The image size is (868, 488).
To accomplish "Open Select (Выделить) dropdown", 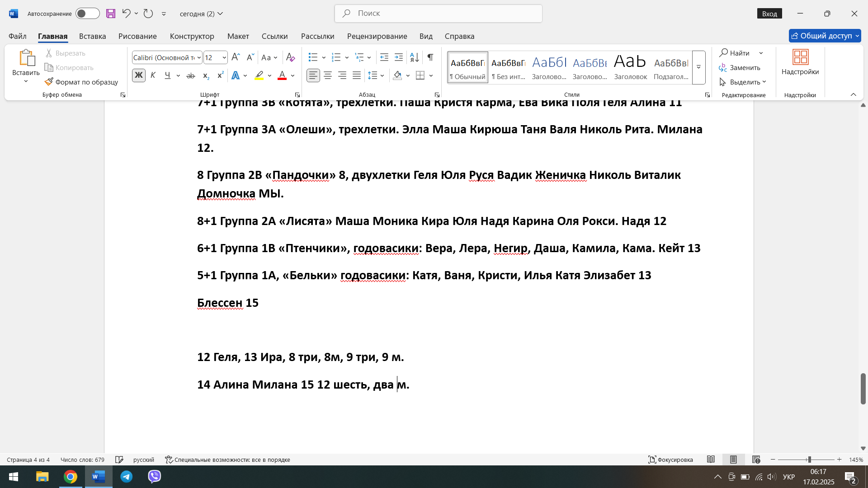I will (743, 82).
